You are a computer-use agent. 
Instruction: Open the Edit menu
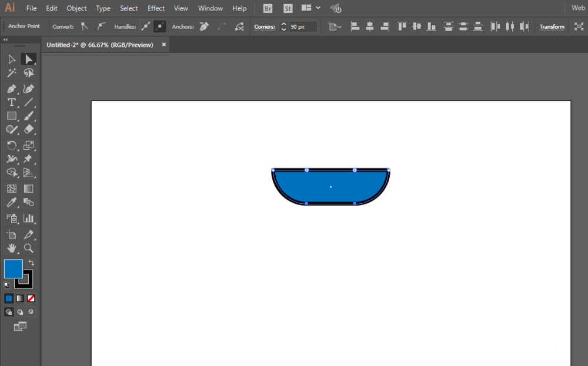[51, 8]
